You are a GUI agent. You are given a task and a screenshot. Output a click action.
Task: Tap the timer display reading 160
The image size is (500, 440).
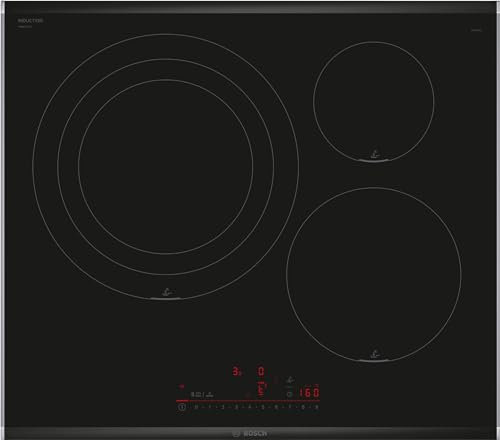pyautogui.click(x=310, y=393)
